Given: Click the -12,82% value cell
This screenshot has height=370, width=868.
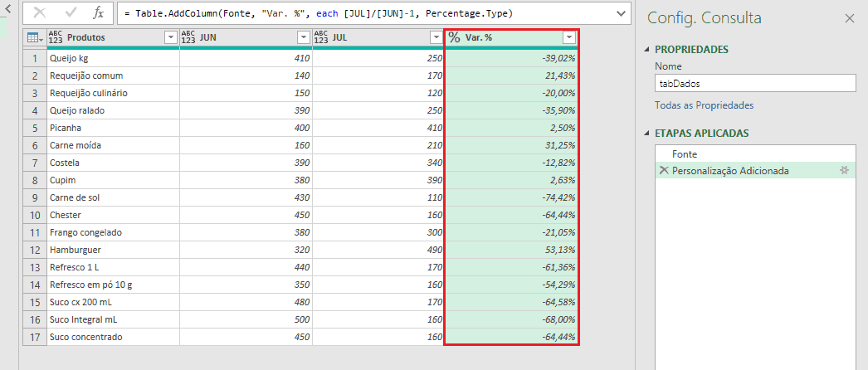Looking at the screenshot, I should pyautogui.click(x=511, y=163).
